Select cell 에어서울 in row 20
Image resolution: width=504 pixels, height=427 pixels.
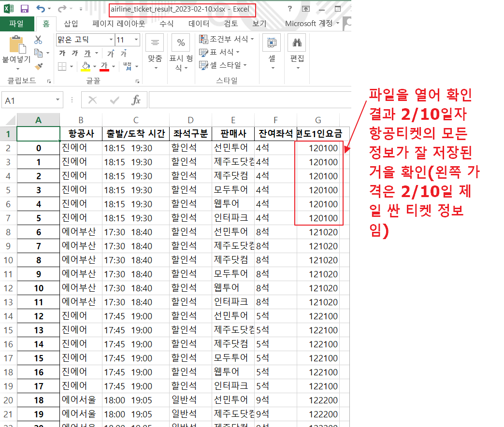[x=81, y=400]
